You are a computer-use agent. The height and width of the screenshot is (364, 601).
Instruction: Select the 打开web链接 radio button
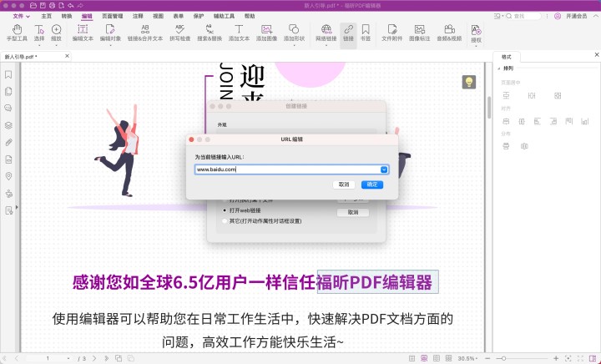coord(223,212)
